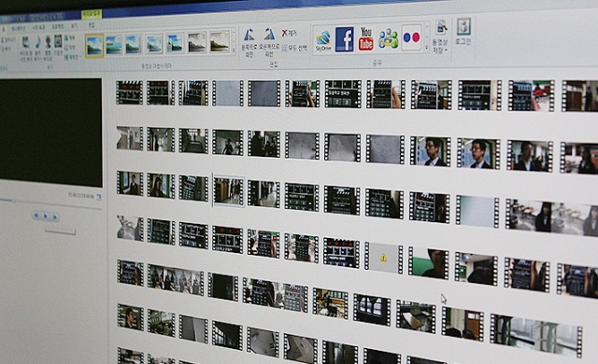Open the highlighted Video Tools tab

coord(92,15)
